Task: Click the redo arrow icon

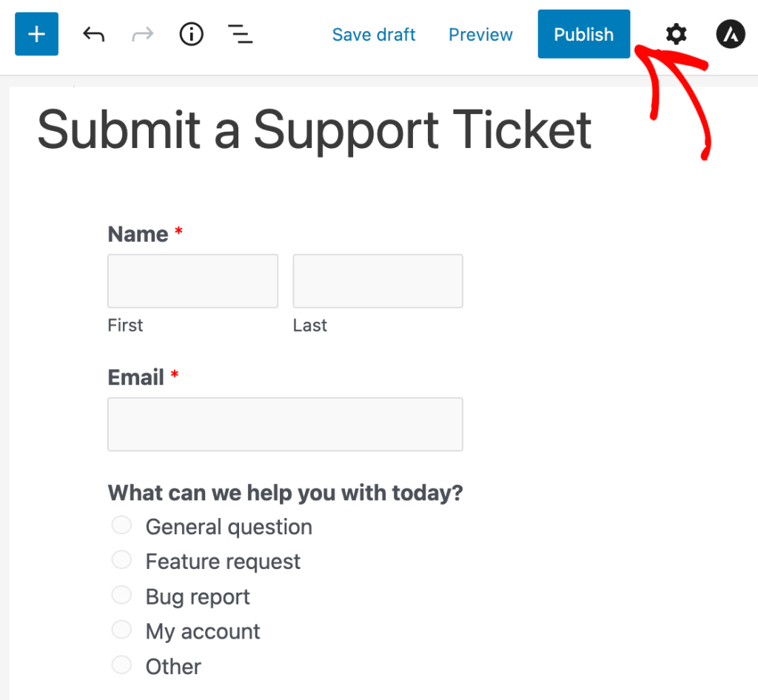Action: pos(141,34)
